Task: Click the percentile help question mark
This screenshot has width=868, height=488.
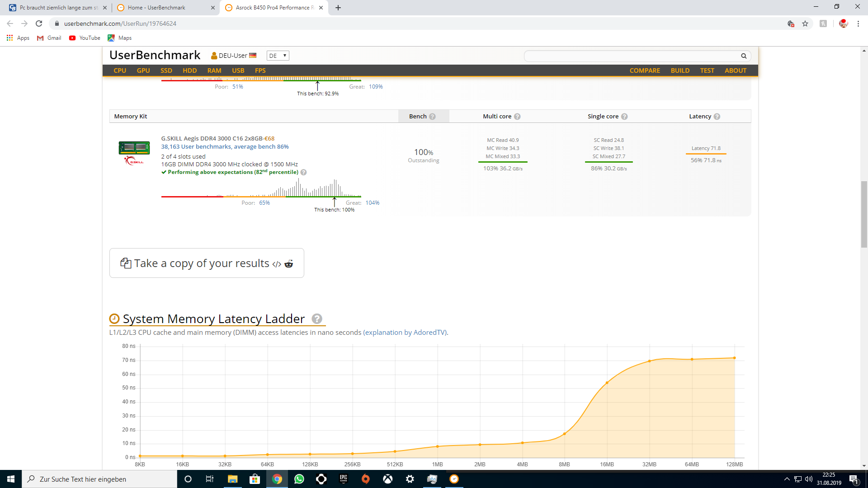Action: (304, 172)
